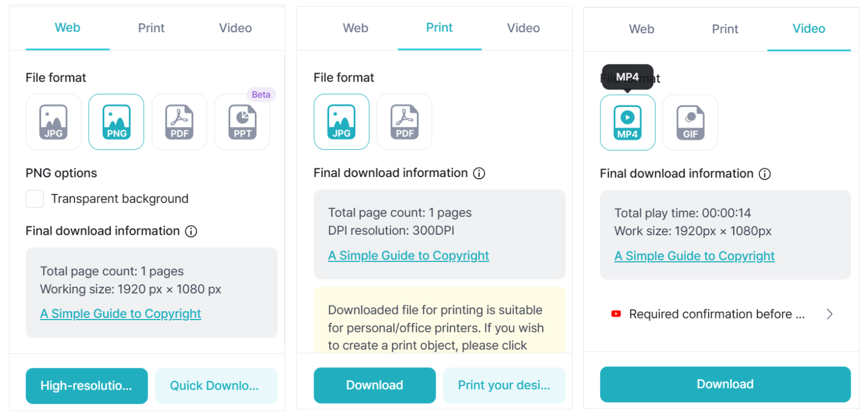Viewport: 868px width, 415px height.
Task: Click the YouTube icon beside required confirmation
Action: (615, 313)
